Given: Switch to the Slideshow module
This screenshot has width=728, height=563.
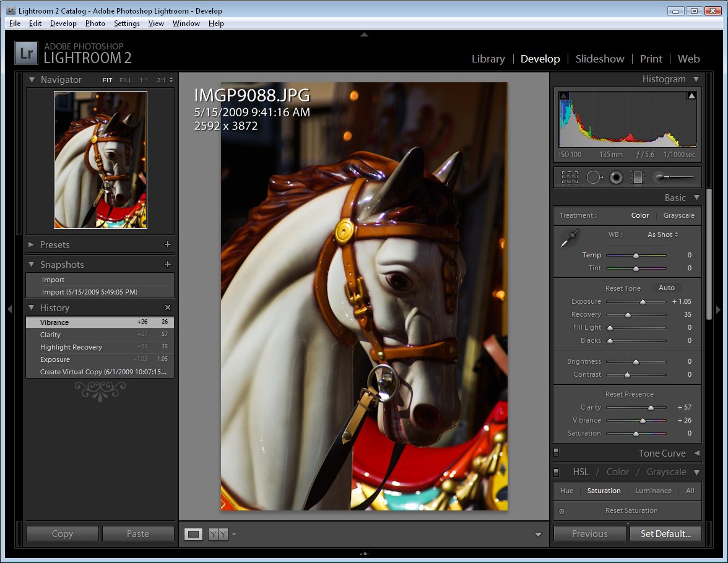Looking at the screenshot, I should (600, 59).
